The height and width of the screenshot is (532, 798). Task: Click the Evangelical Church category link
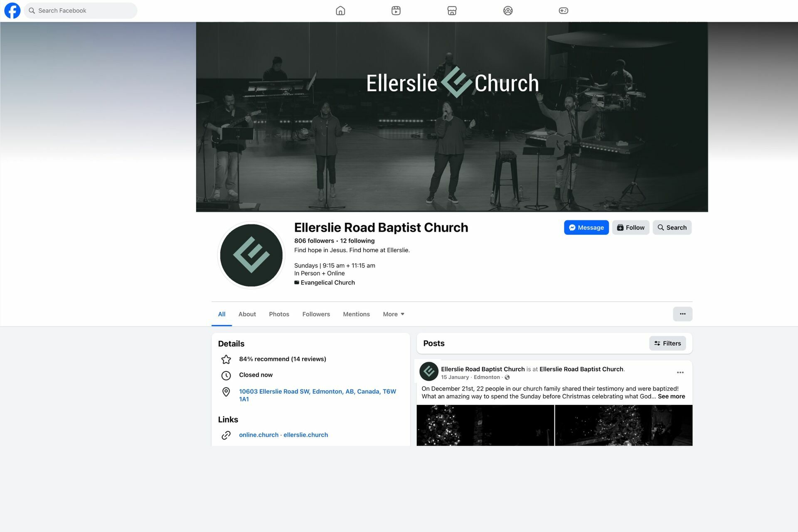click(x=328, y=283)
